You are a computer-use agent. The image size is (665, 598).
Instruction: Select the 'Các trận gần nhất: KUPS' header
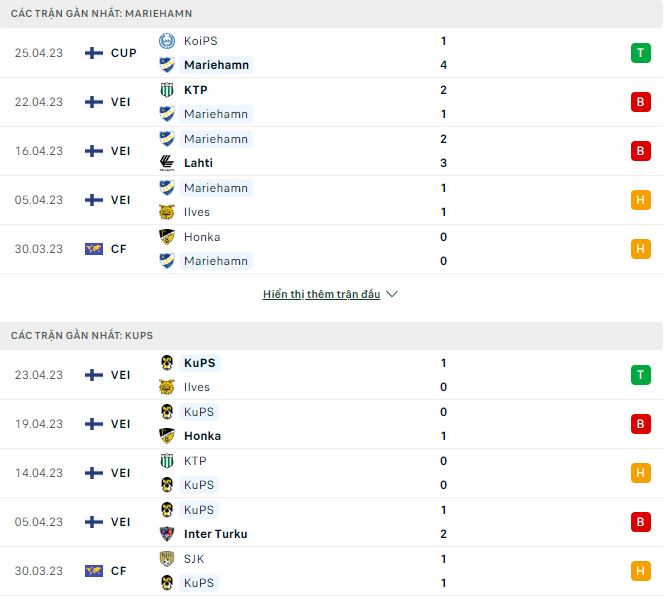pyautogui.click(x=82, y=336)
